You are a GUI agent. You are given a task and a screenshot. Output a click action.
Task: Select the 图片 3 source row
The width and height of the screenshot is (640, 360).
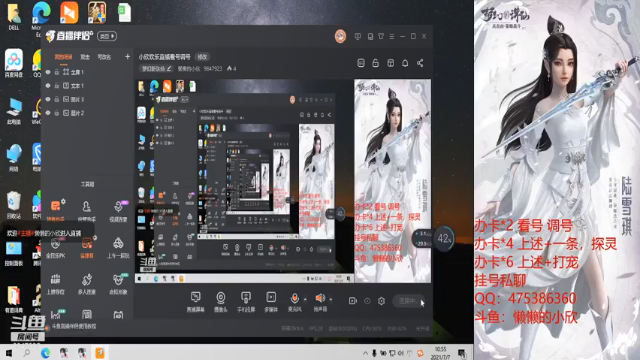click(87, 99)
